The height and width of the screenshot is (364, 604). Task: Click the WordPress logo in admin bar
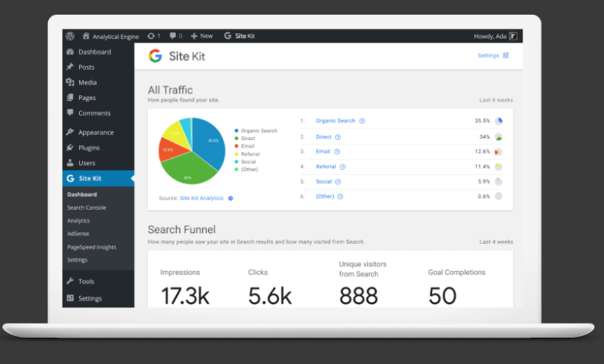pyautogui.click(x=70, y=36)
